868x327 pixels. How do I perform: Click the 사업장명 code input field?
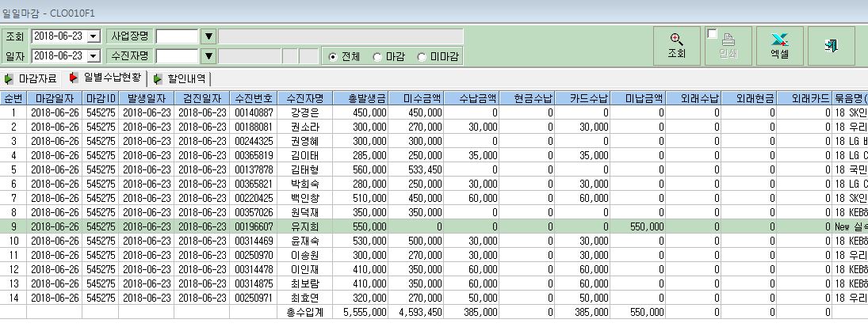click(177, 36)
